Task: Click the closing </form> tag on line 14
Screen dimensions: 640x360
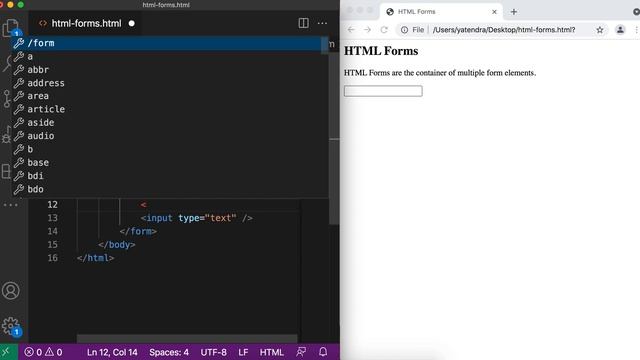Action: coord(138,231)
